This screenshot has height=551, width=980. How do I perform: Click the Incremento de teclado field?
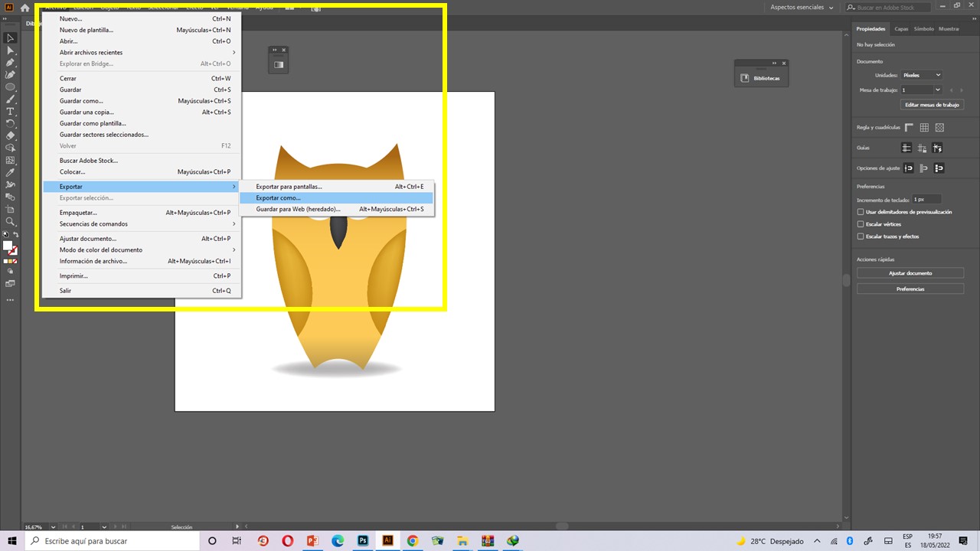tap(926, 199)
